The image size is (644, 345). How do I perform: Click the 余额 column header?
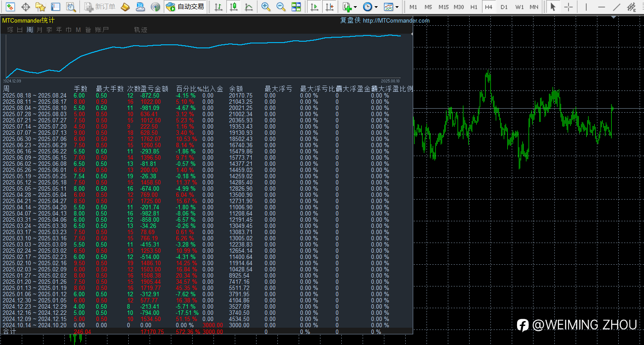point(236,89)
